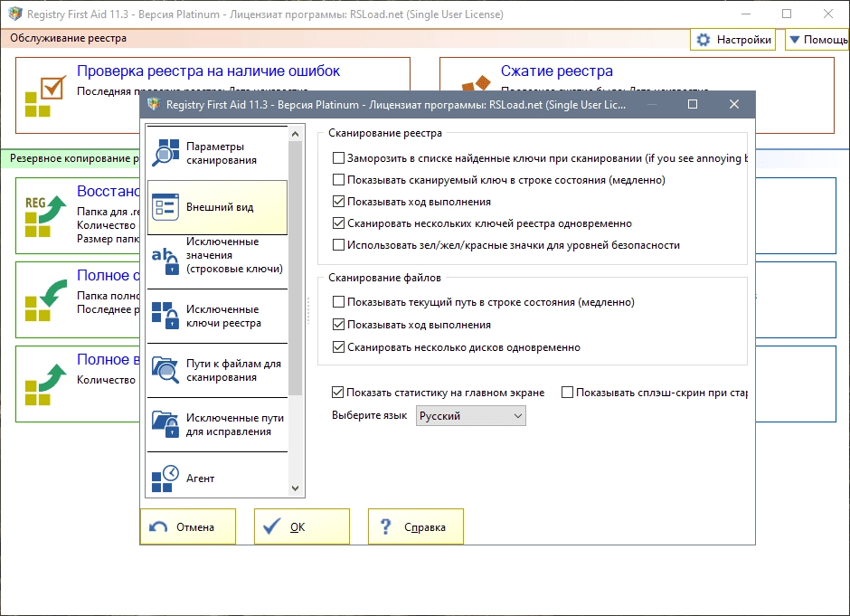Open the Помощь dropdown menu

[x=817, y=40]
